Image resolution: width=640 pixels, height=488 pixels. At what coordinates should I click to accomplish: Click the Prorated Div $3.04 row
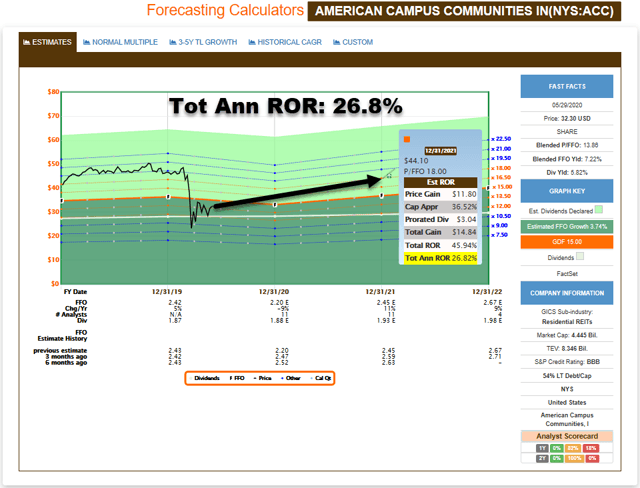440,220
